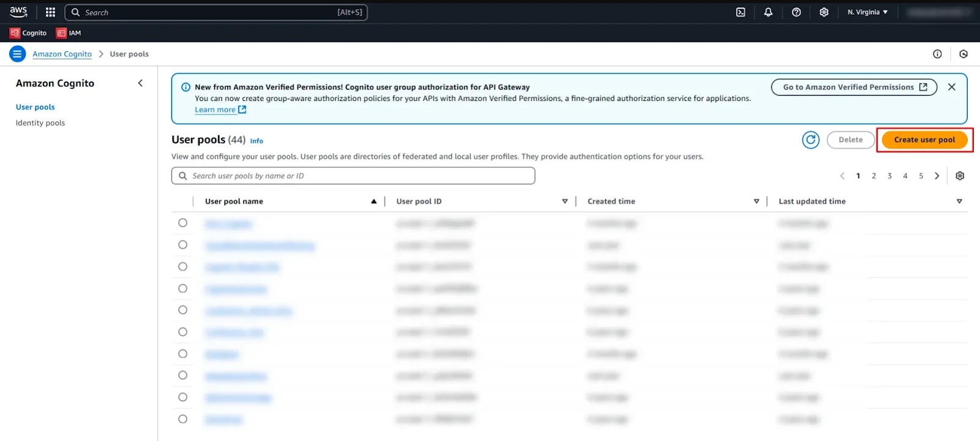Open the tutorials hexagon icon top right
Image resolution: width=980 pixels, height=441 pixels.
(x=963, y=54)
